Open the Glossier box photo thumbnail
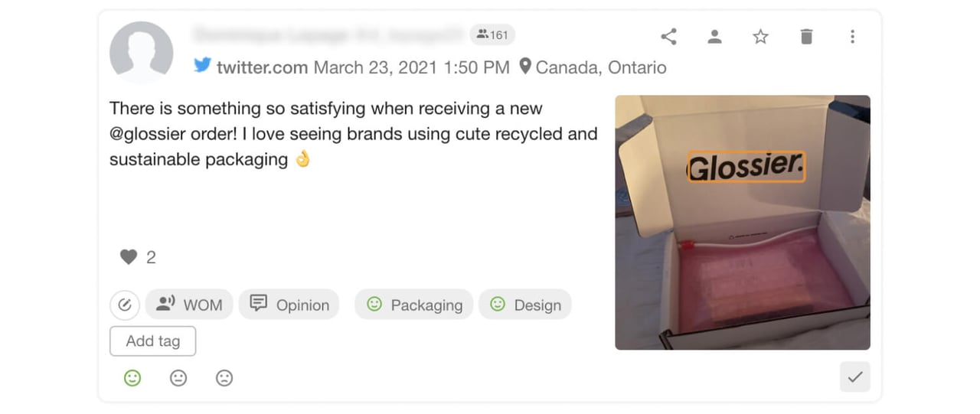980x414 pixels. (x=742, y=222)
